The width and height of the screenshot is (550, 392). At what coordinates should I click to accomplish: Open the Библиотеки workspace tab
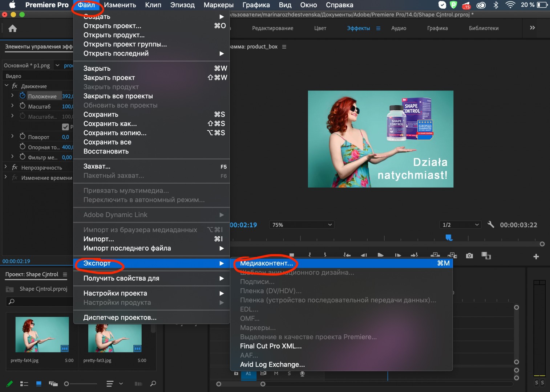click(484, 28)
